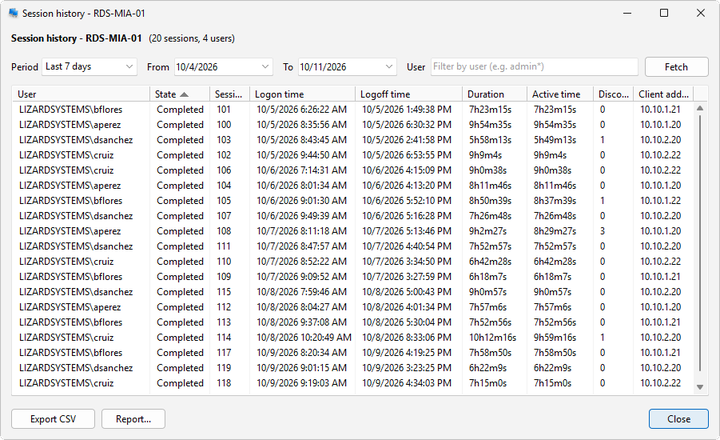This screenshot has width=720, height=440.
Task: Open the From date picker 10/4/2026
Action: click(223, 67)
